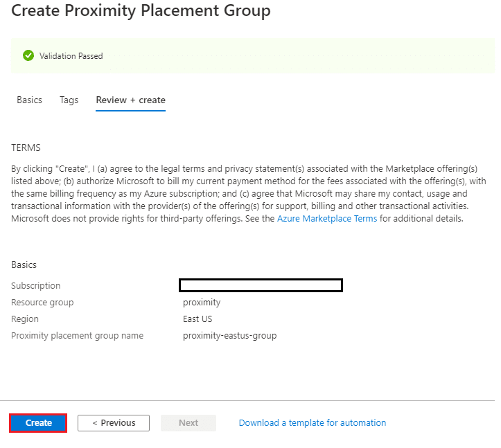The image size is (501, 448).
Task: Click the Validation Passed message text
Action: [71, 56]
